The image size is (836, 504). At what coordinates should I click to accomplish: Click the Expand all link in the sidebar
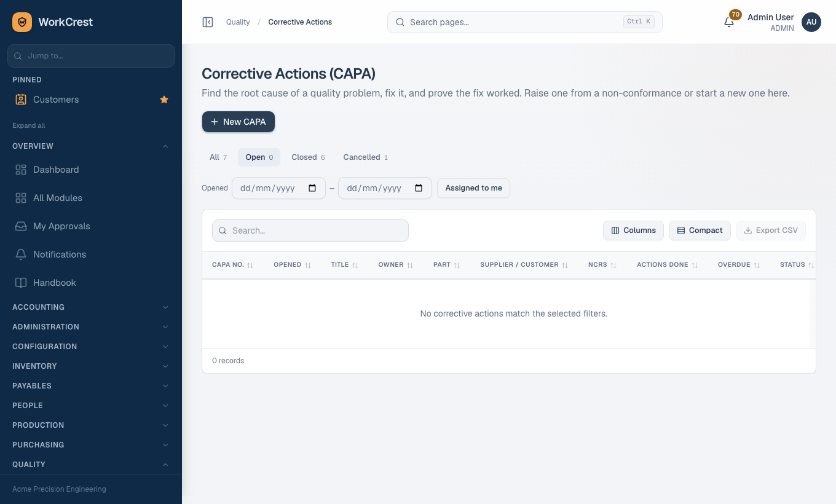[29, 125]
